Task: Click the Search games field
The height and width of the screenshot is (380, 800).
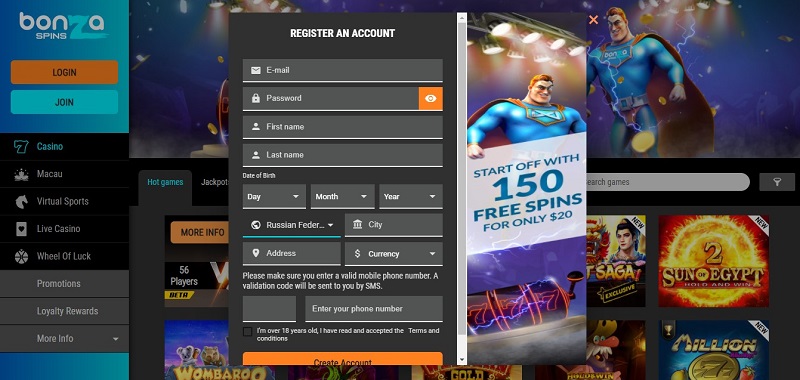Action: pos(667,182)
